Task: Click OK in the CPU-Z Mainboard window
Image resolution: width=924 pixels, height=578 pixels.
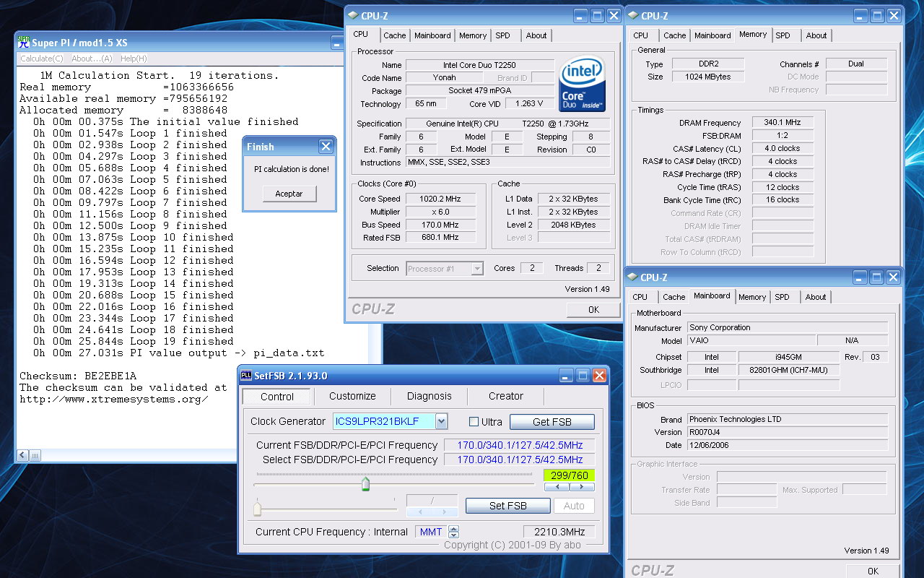Action: click(873, 571)
